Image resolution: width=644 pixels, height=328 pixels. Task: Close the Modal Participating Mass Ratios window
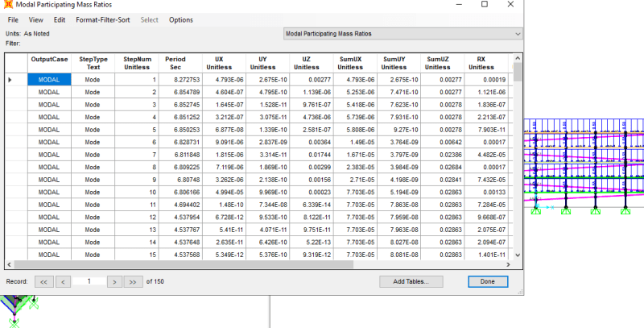(510, 5)
